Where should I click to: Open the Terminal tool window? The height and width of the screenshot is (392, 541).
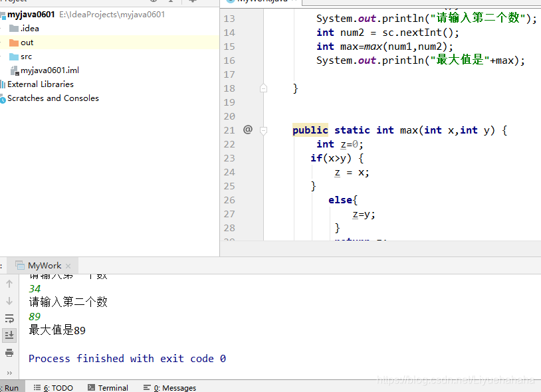coord(108,388)
